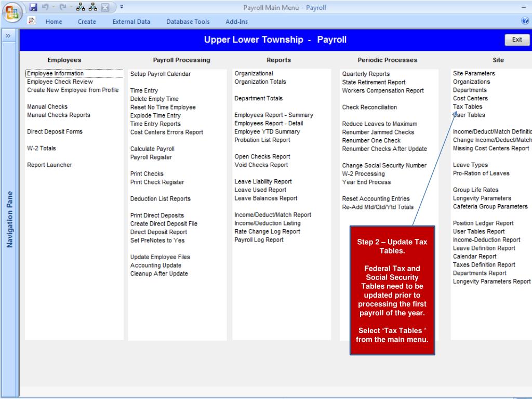Open Cost Centers Errors Report
The height and width of the screenshot is (399, 532).
click(x=167, y=132)
